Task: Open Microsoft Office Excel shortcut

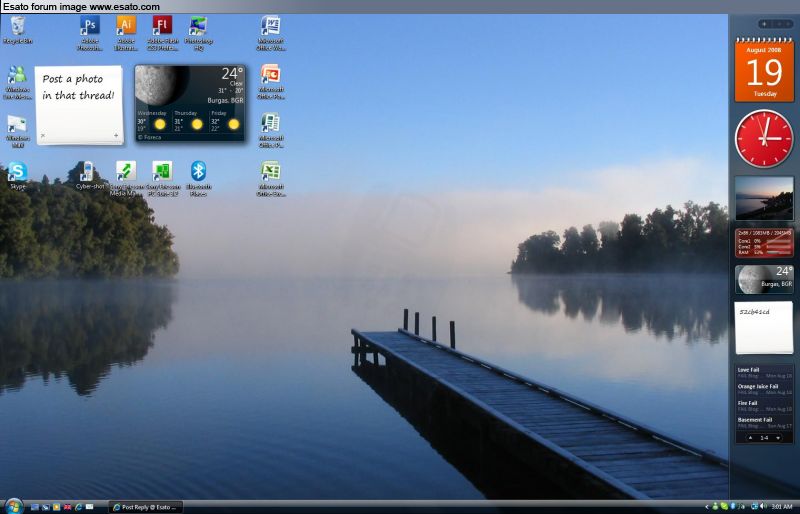Action: 270,179
